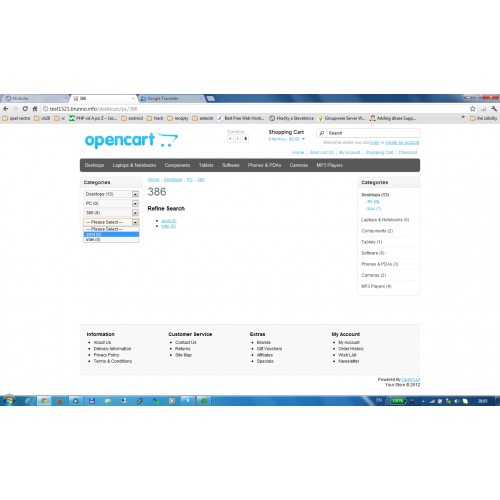Open the 386 category dropdown arrow

[x=135, y=213]
